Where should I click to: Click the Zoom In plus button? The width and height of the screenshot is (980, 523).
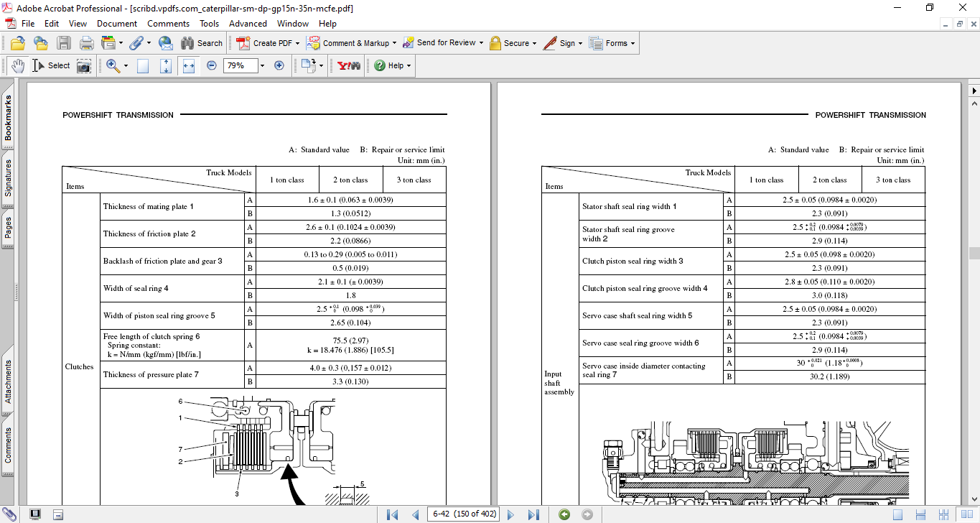click(x=279, y=65)
